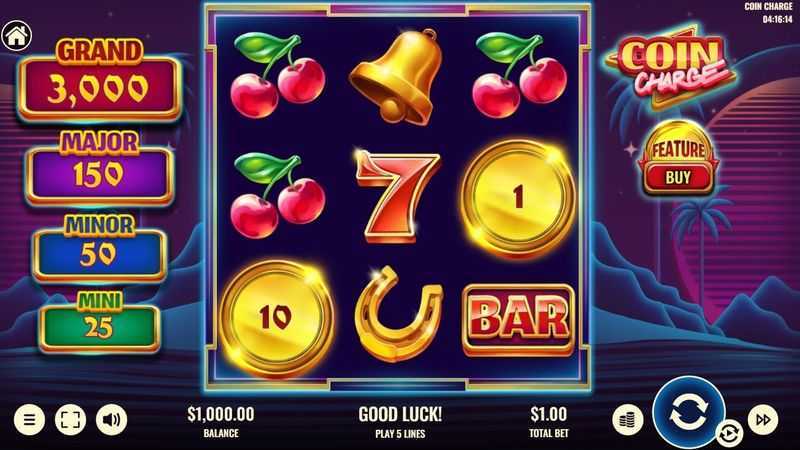Enable turbo fast-forward spin

pos(763,420)
